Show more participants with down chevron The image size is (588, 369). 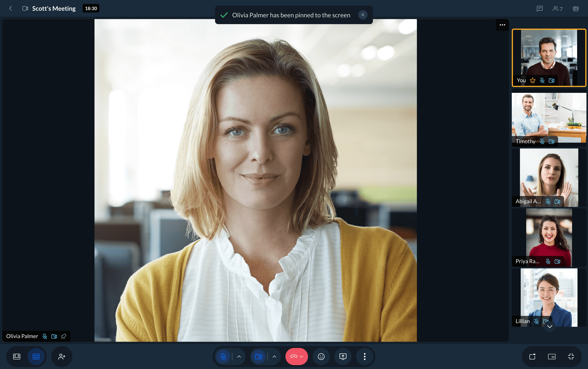[x=549, y=326]
